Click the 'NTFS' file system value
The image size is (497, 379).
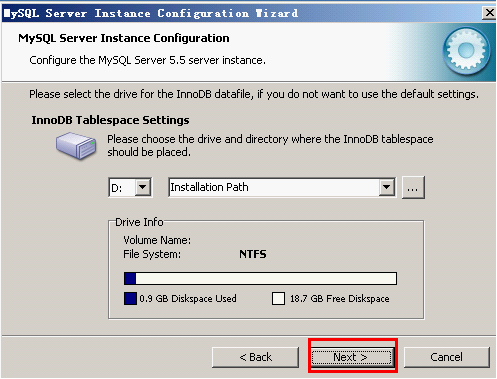coord(253,254)
